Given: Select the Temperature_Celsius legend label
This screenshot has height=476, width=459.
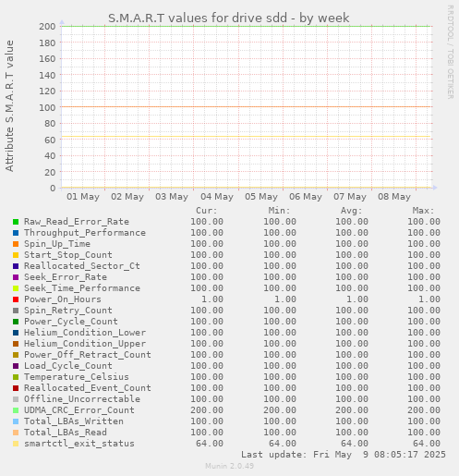Looking at the screenshot, I should pyautogui.click(x=77, y=377).
